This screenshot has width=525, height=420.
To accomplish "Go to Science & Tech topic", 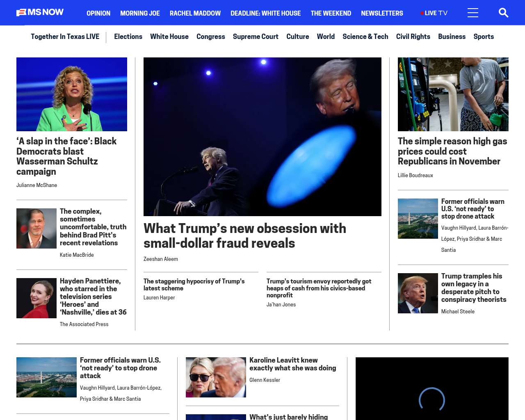I will coord(365,37).
